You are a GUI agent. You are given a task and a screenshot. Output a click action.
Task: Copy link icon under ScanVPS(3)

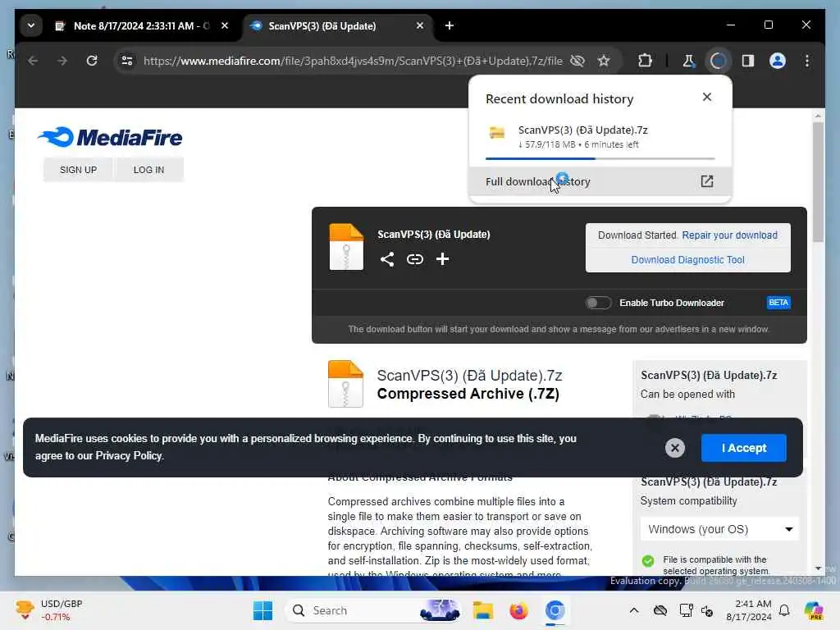point(414,259)
